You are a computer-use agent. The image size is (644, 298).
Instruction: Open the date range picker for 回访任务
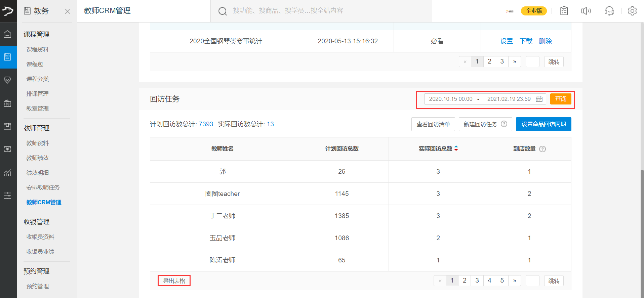click(484, 99)
